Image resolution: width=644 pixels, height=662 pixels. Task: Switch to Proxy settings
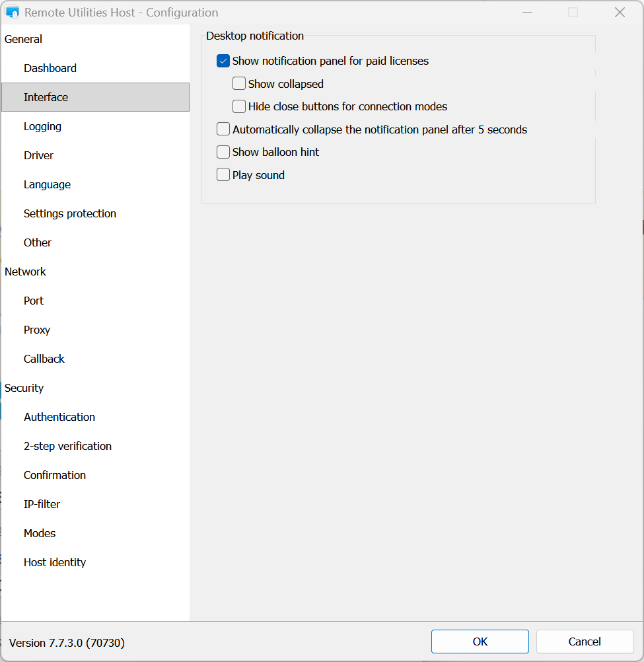click(37, 330)
